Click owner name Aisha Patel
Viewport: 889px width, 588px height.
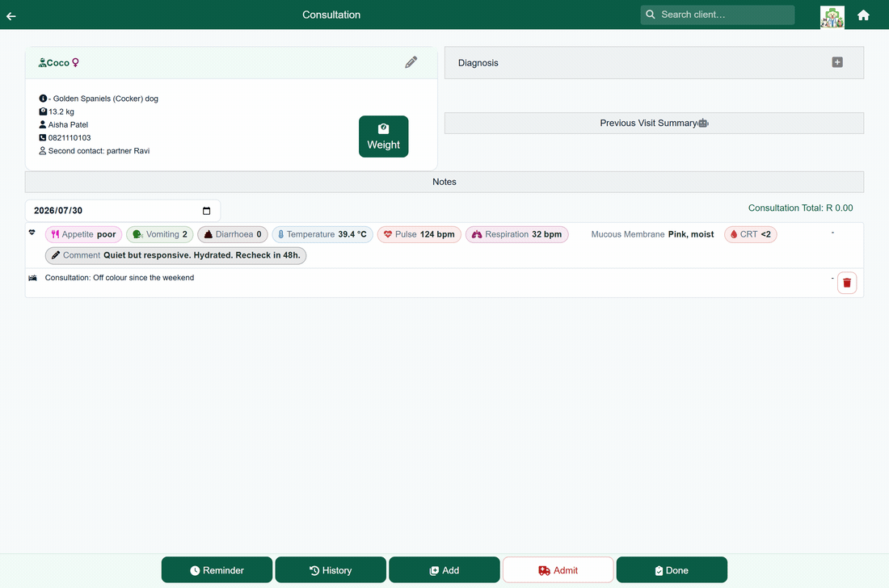pyautogui.click(x=68, y=124)
